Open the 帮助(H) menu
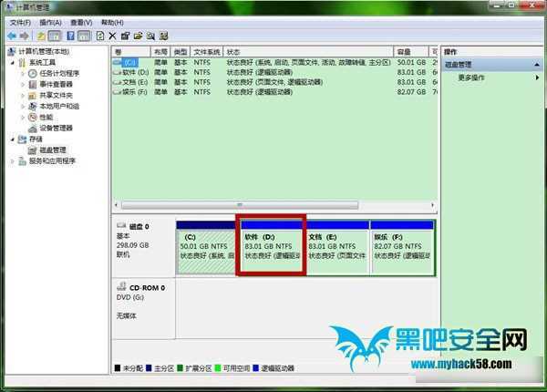This screenshot has height=392, width=547. 112,23
